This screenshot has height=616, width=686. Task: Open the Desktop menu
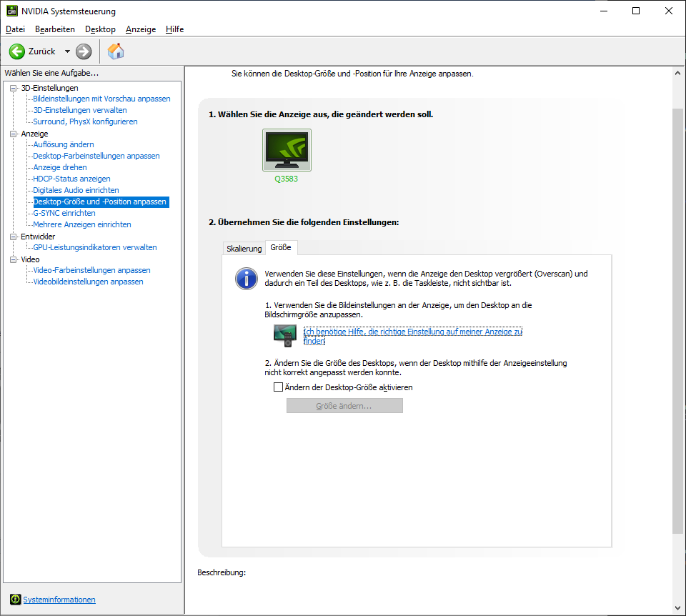coord(100,29)
